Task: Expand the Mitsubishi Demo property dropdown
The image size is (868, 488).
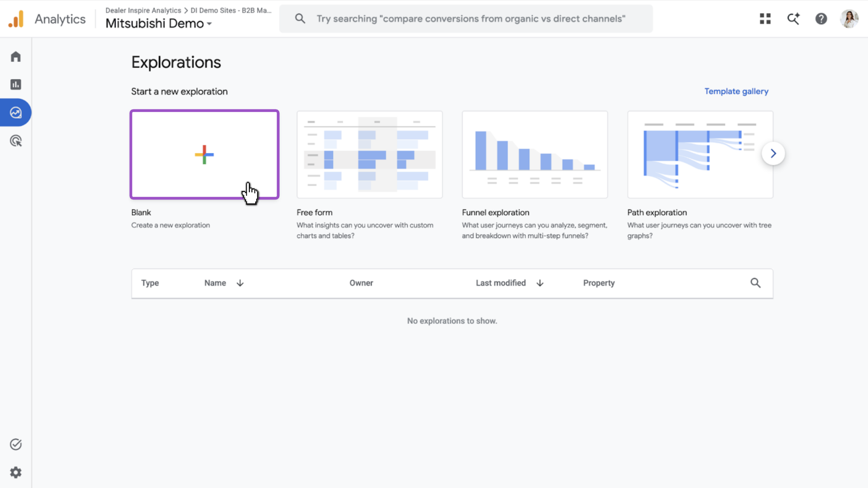Action: pyautogui.click(x=159, y=23)
